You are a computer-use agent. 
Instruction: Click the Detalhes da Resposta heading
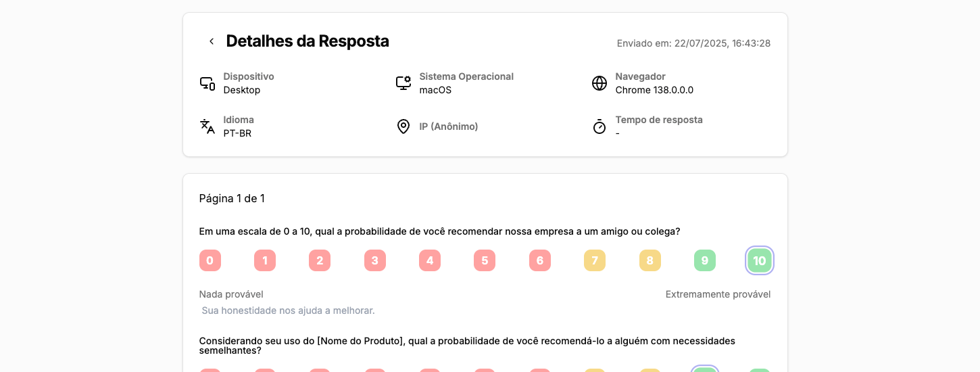click(x=308, y=41)
